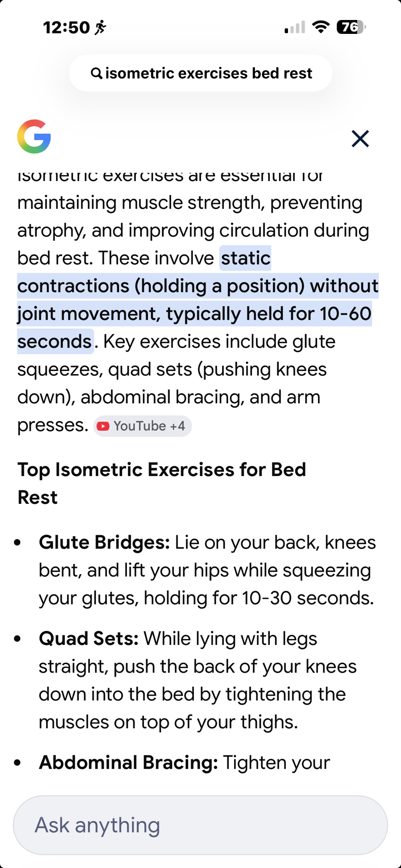Select the "Glute Bridges:" bullet label

tap(104, 542)
